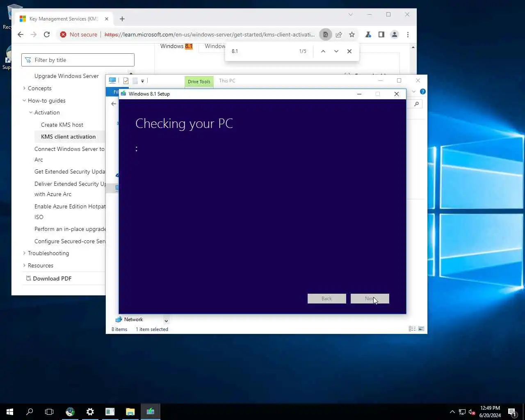Click the share page icon in Chrome
This screenshot has height=420, width=525.
[x=339, y=34]
